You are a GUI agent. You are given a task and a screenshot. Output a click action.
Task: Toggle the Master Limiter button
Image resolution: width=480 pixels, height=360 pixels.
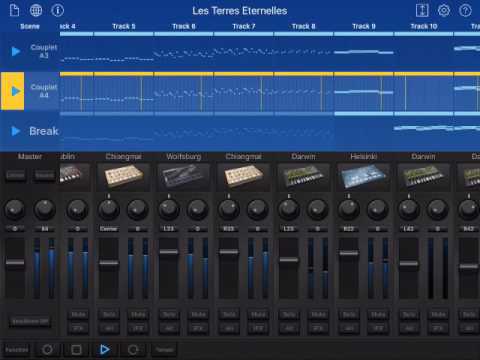click(15, 175)
